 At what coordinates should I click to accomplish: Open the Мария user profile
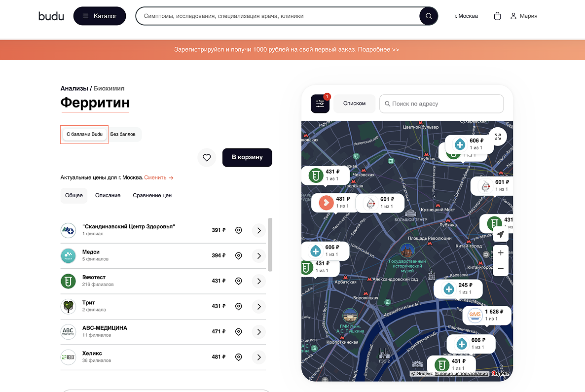(x=524, y=16)
